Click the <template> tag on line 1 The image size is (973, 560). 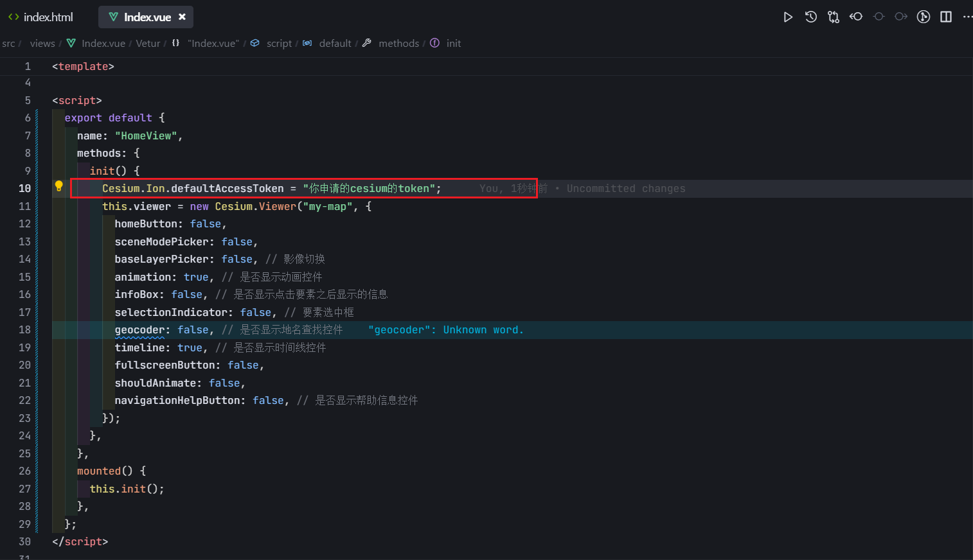click(x=83, y=67)
